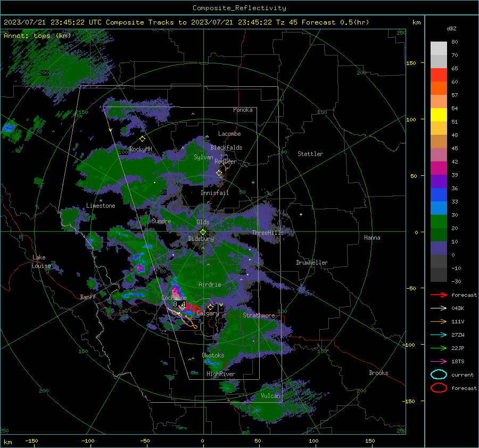
Task: Click the yellow diamond marker above Calgary
Action: coord(210,307)
